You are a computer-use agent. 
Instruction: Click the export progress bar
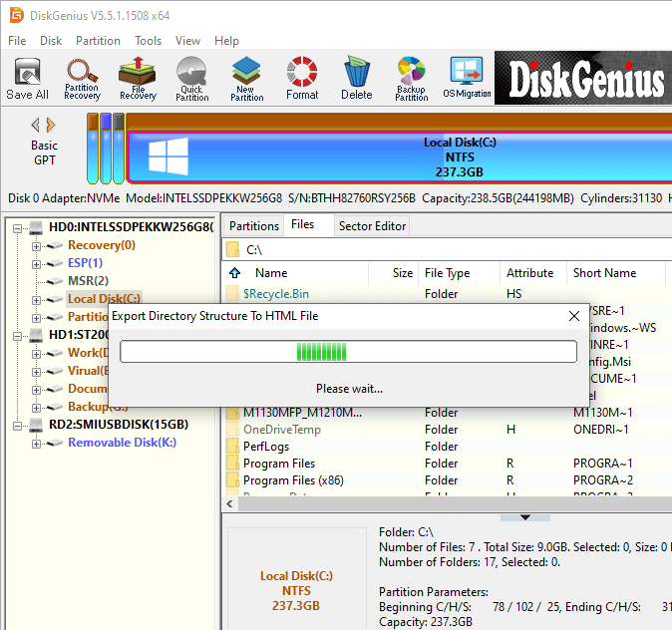coord(348,352)
